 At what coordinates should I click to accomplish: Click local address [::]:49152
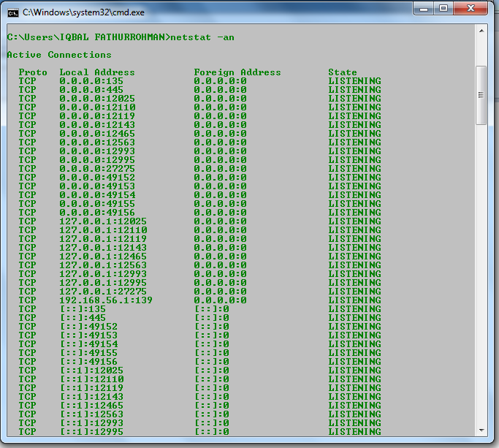point(89,327)
